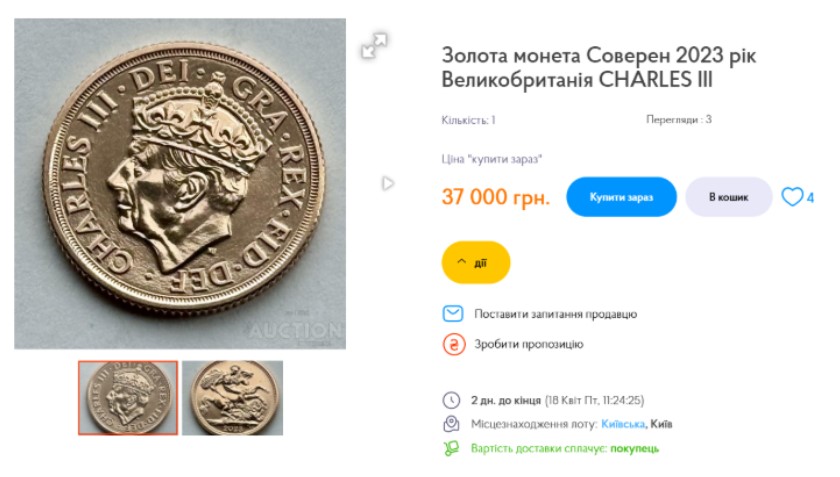Select the obverse Charles III thumbnail
The width and height of the screenshot is (840, 477).
point(128,398)
